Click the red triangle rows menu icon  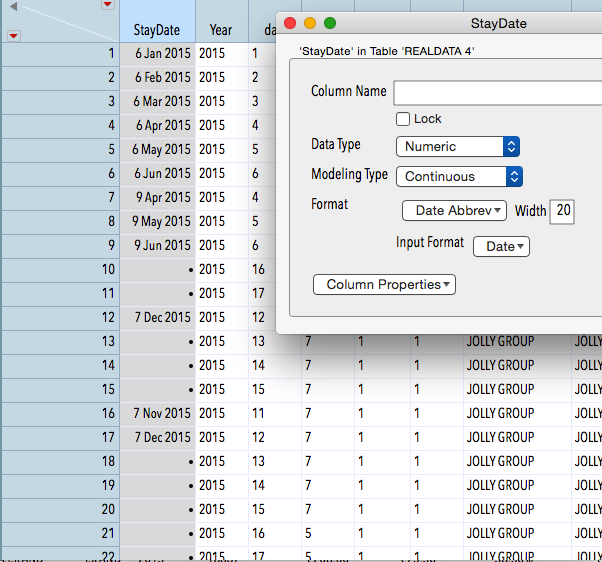coord(13,36)
